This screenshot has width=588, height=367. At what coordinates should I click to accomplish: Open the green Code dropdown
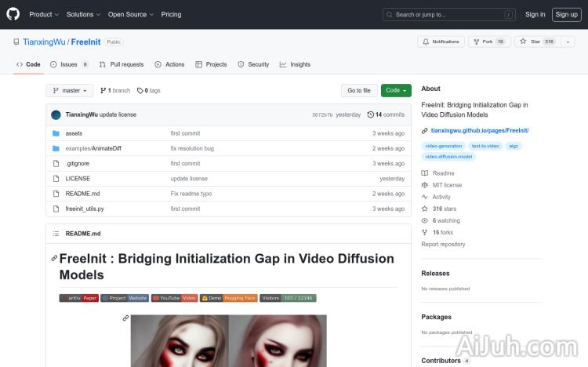[396, 90]
